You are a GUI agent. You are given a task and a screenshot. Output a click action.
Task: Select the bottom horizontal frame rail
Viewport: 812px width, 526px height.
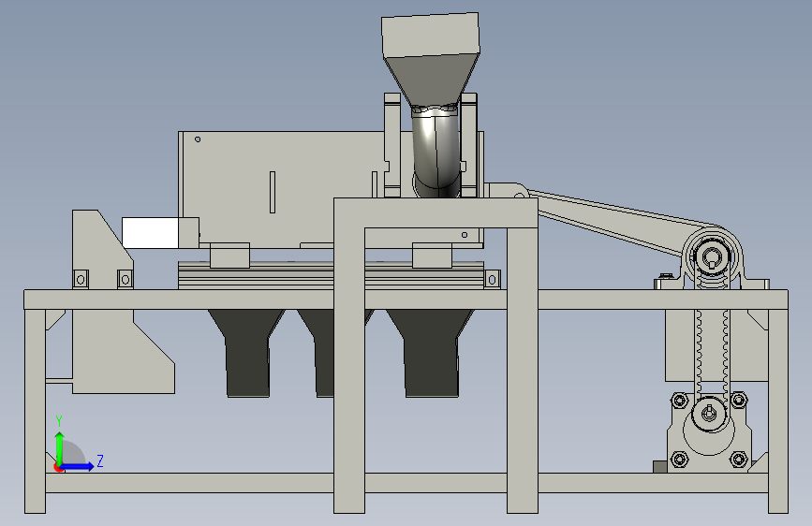(406, 483)
